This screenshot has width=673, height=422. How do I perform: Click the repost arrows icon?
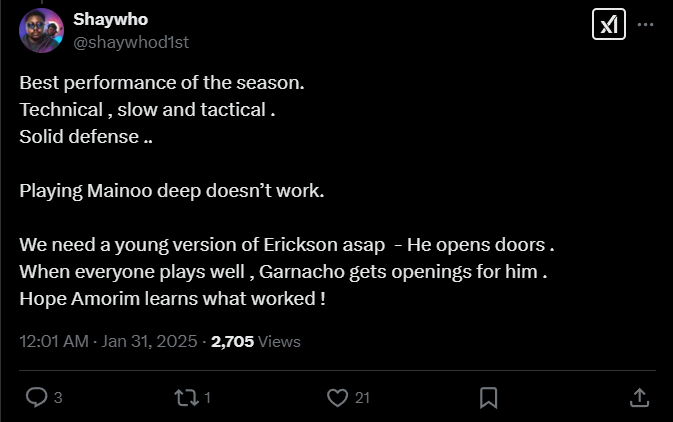click(185, 397)
